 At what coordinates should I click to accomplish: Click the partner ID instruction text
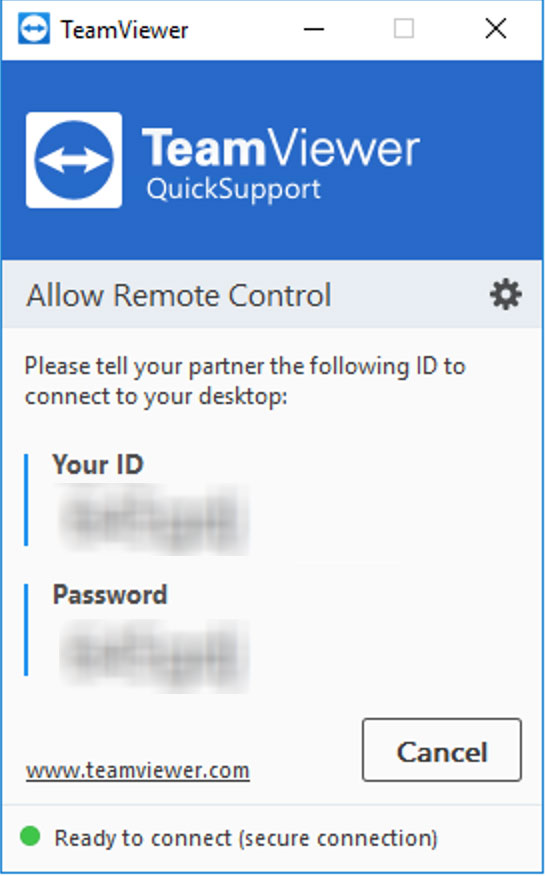245,382
